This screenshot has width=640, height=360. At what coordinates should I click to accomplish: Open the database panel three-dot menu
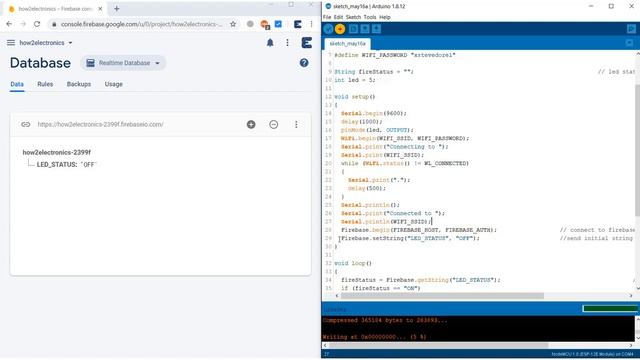tap(296, 124)
